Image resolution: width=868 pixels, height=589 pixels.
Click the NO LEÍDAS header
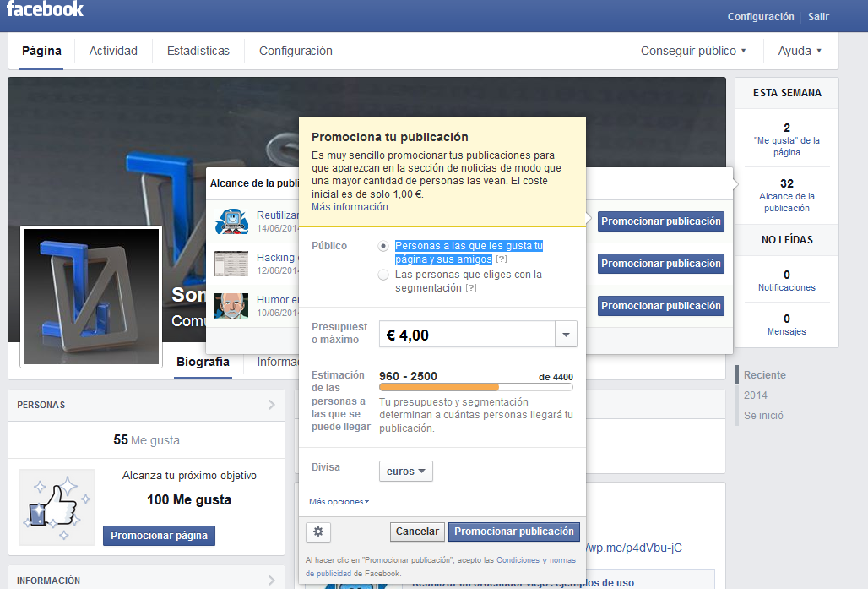point(787,240)
